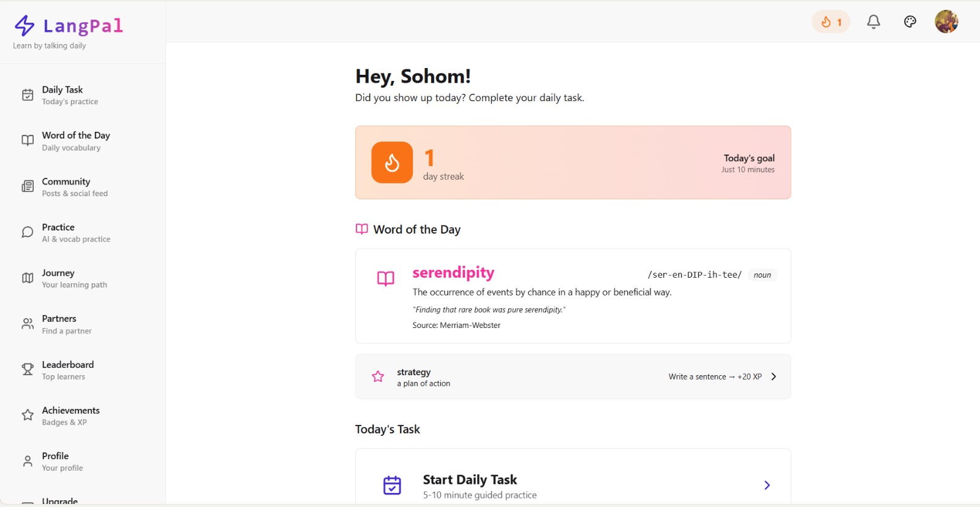Image resolution: width=980 pixels, height=507 pixels.
Task: Click the LangPal logo
Action: [69, 25]
